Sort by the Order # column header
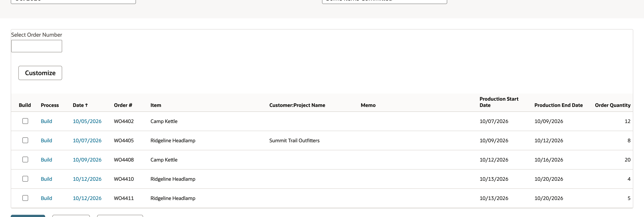Screen dimensions: 644x217 tap(123, 105)
